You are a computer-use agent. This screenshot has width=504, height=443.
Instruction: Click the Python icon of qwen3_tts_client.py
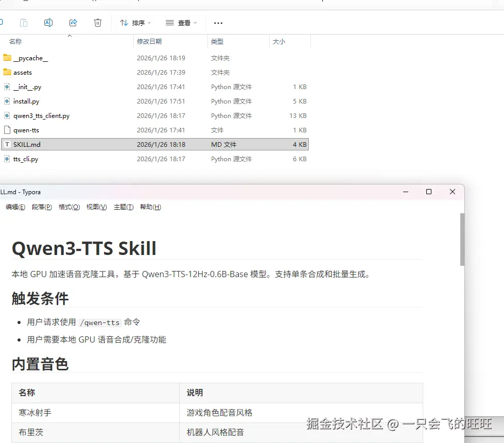tap(7, 115)
